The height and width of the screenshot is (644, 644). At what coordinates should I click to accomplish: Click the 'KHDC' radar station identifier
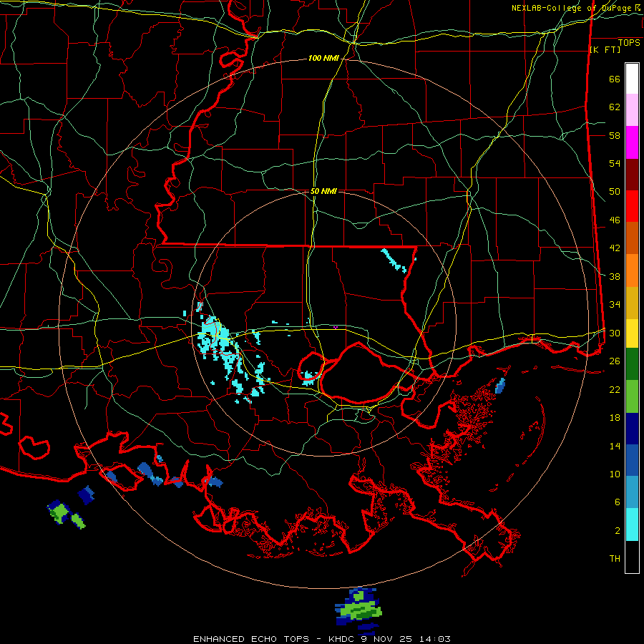tap(343, 639)
